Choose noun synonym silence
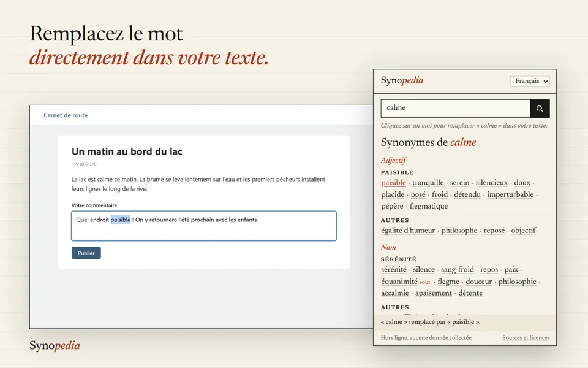The width and height of the screenshot is (588, 368). [x=424, y=270]
